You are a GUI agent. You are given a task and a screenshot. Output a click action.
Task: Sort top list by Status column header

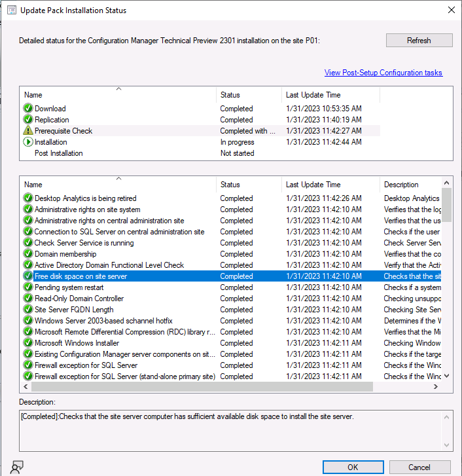pos(249,95)
